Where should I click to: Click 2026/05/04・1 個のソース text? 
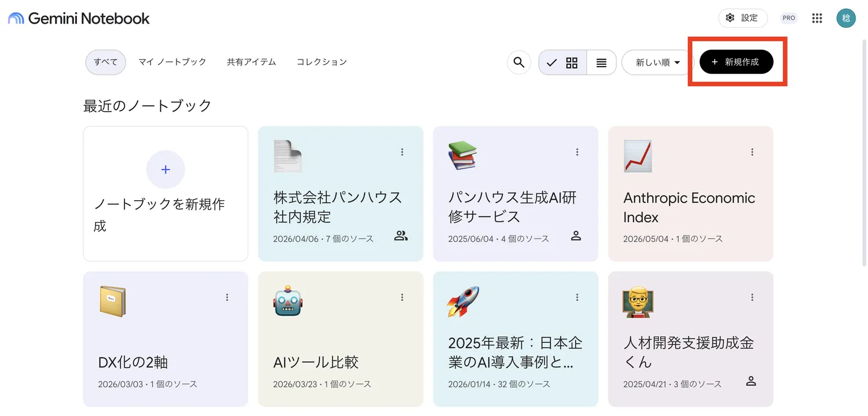pyautogui.click(x=673, y=238)
